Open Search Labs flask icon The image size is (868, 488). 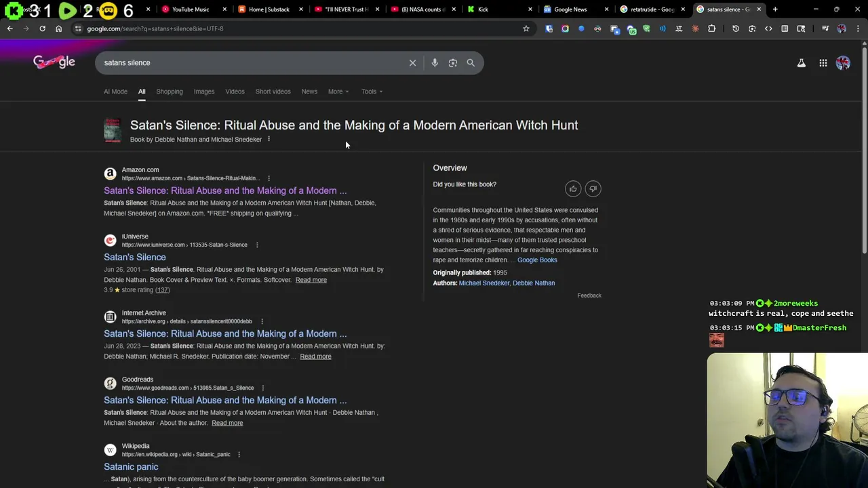(x=801, y=63)
